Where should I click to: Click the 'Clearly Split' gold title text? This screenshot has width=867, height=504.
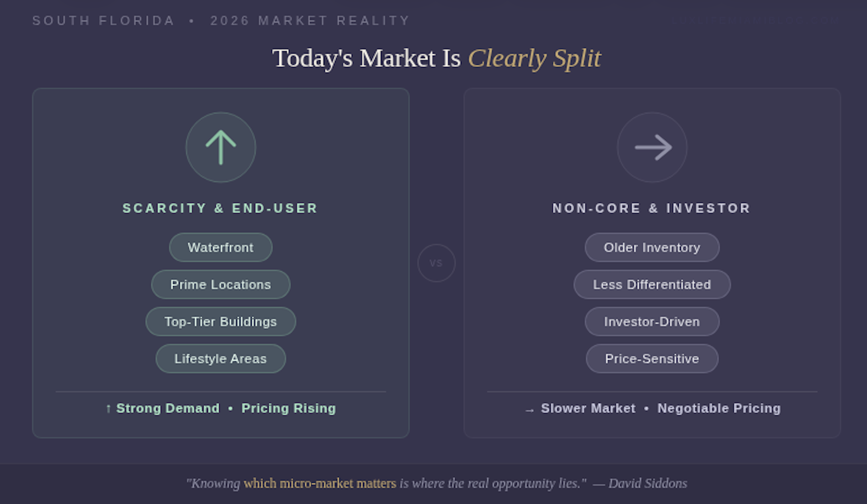pyautogui.click(x=534, y=58)
